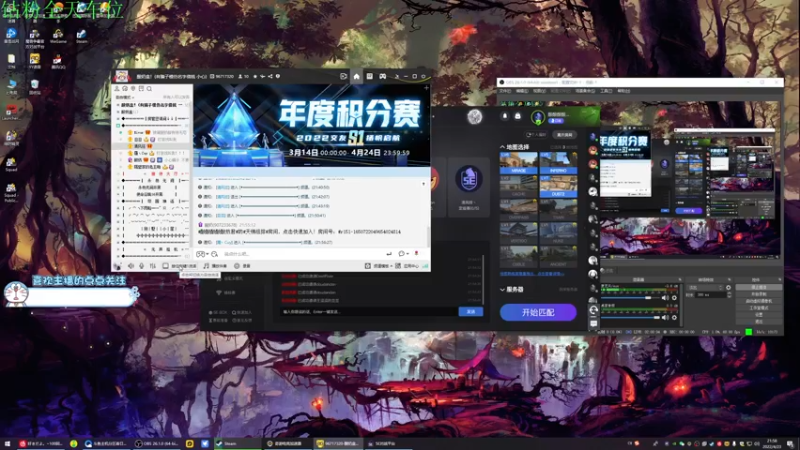
Task: Open the 编辑 Edit menu in OBS
Action: [522, 91]
